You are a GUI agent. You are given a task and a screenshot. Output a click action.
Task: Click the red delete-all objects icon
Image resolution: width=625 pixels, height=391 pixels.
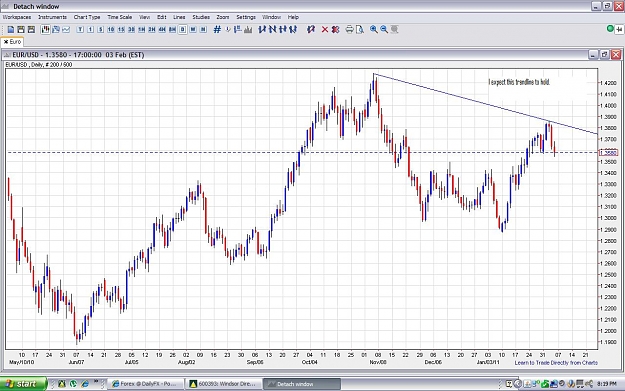335,29
